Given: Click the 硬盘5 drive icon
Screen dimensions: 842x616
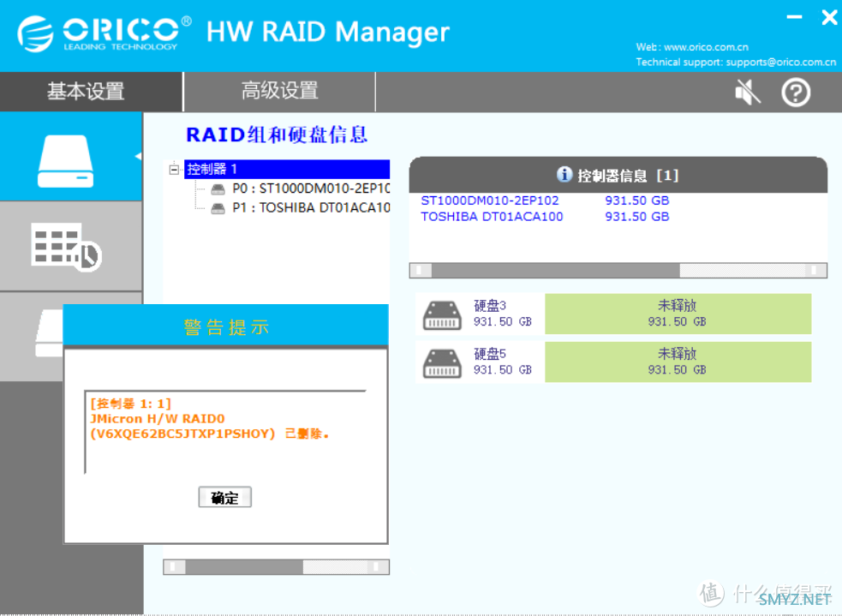Looking at the screenshot, I should pos(442,363).
